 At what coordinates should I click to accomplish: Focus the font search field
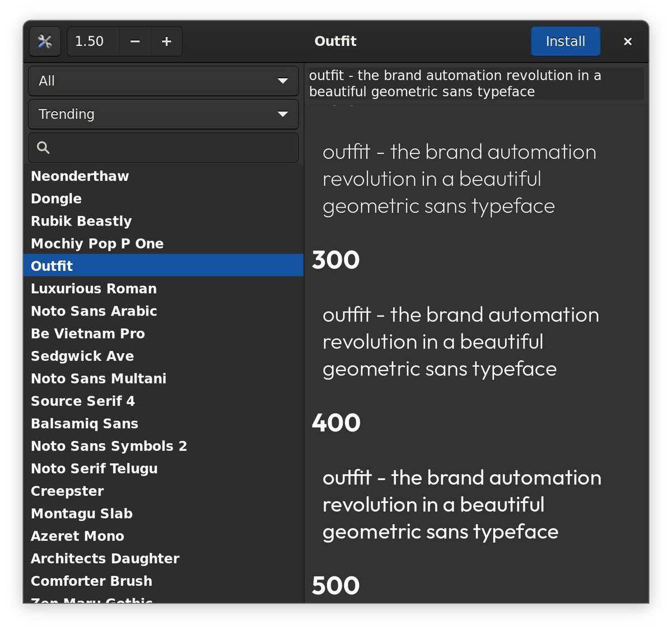click(x=164, y=148)
